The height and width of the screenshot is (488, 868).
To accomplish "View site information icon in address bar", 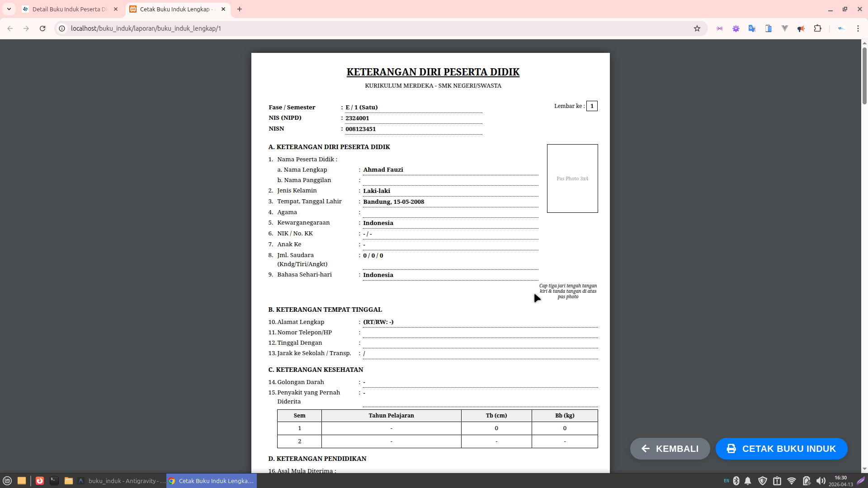I will pyautogui.click(x=62, y=28).
